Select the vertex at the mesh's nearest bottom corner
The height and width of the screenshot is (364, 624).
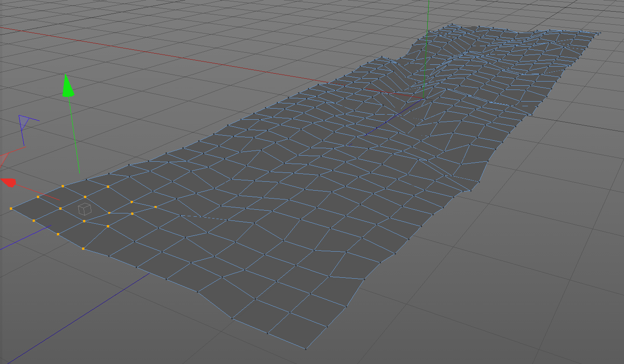306,349
